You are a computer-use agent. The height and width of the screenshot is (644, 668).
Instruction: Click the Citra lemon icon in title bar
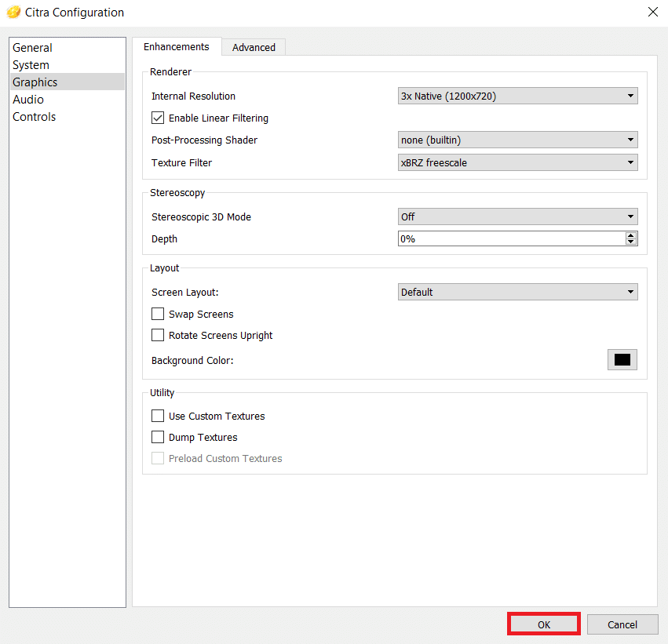(13, 13)
